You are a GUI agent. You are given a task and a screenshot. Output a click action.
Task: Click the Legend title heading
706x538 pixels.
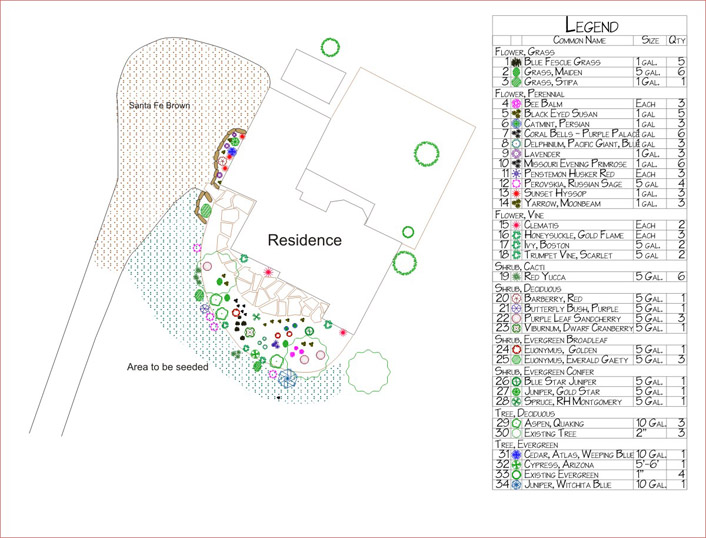[591, 24]
